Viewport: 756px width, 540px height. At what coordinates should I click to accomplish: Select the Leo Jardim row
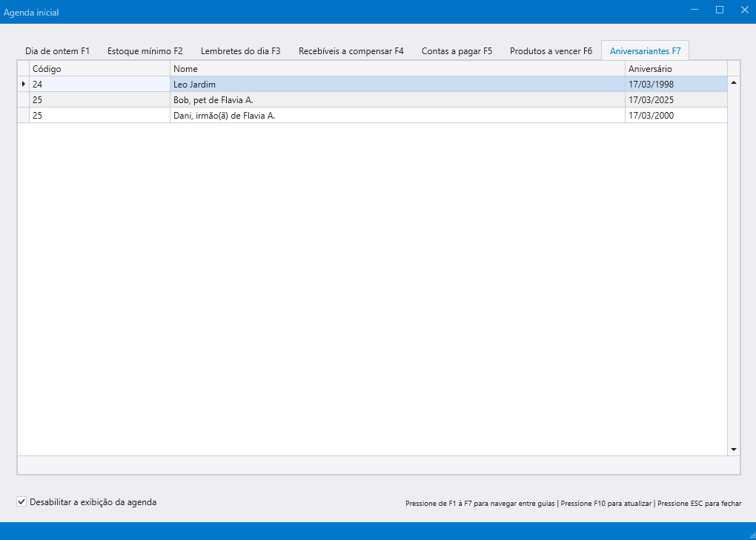coord(397,85)
